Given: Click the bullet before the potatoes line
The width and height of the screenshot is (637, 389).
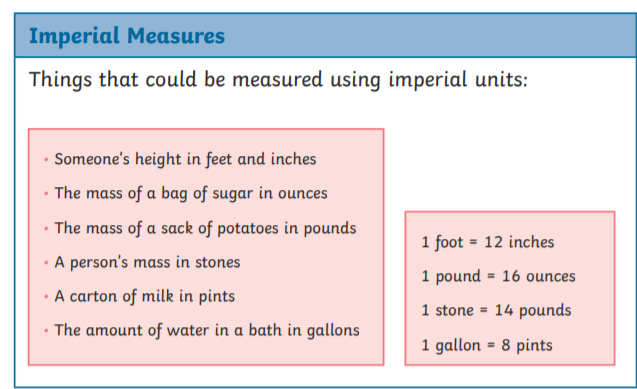Looking at the screenshot, I should [x=46, y=229].
